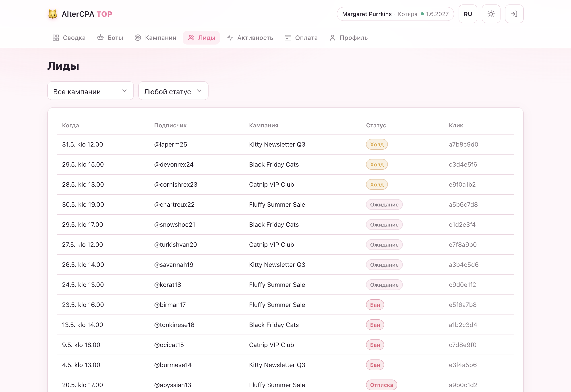Screen dimensions: 571x392
Task: Click the AlterCPA cat logo icon
Action: click(x=53, y=14)
